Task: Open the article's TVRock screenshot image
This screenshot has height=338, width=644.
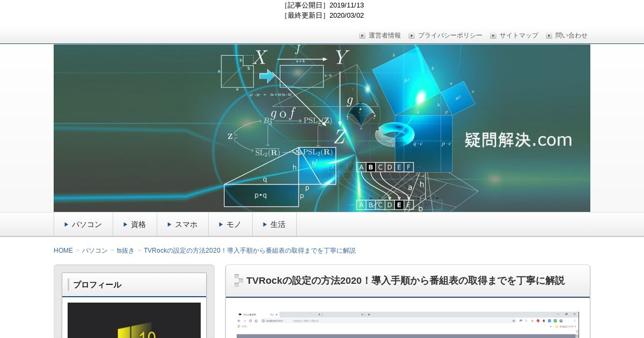Action: [x=408, y=325]
